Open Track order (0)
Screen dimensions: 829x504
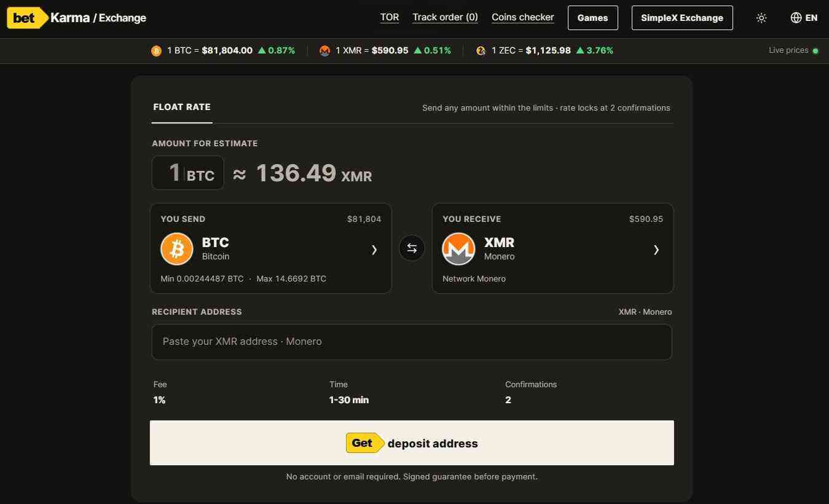tap(445, 17)
